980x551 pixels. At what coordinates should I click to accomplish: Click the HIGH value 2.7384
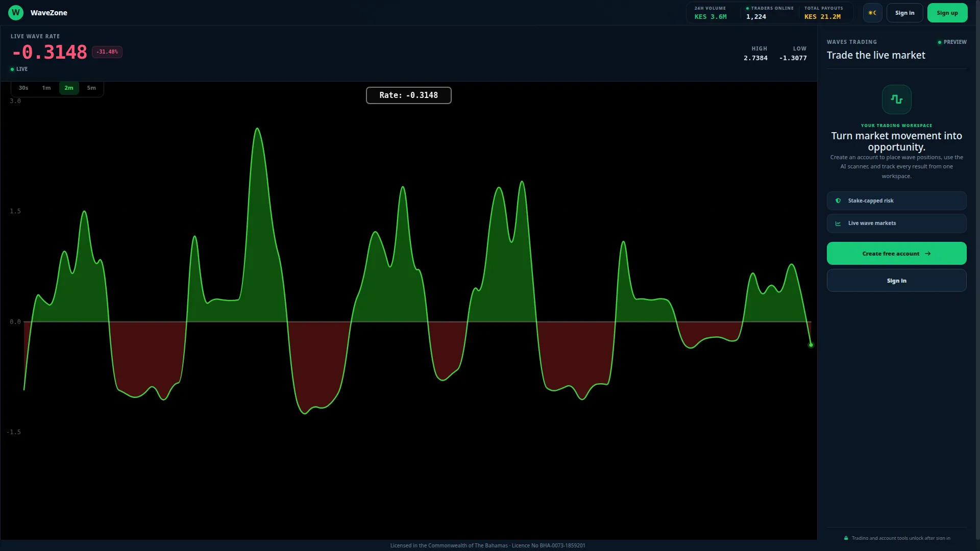pyautogui.click(x=755, y=58)
